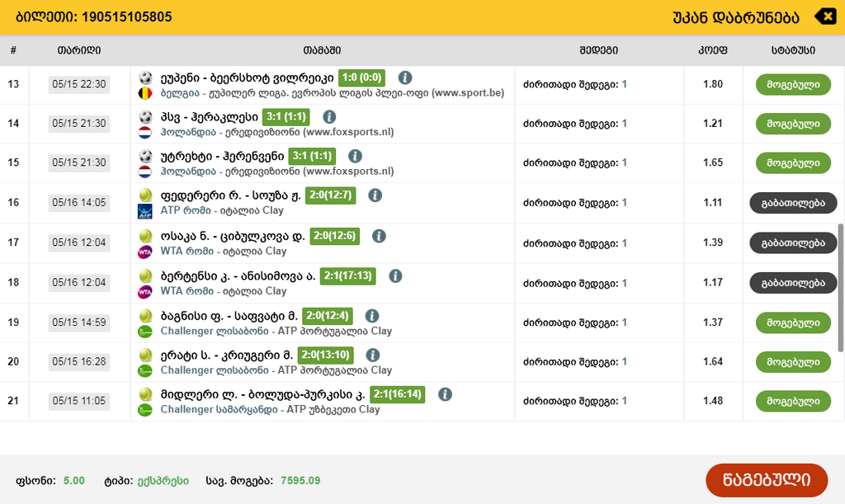Click the სტატუსი column header
Screen dimensions: 845x504
[793, 50]
